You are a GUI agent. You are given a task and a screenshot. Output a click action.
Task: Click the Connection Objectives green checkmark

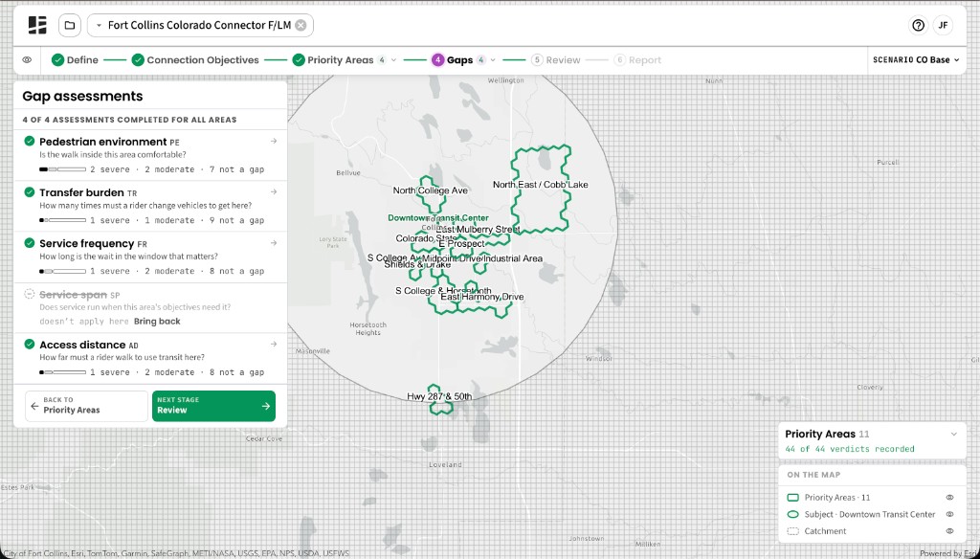coord(138,60)
